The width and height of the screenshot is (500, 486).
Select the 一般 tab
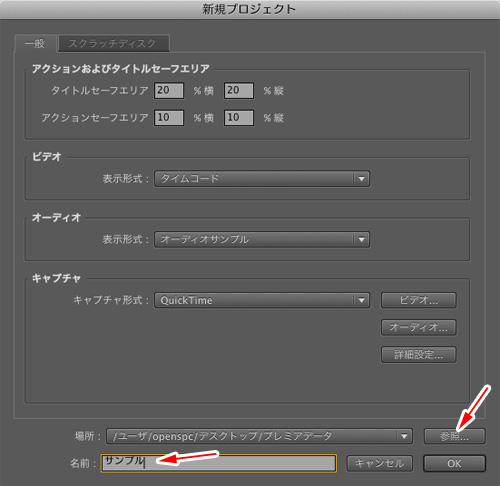coord(35,43)
